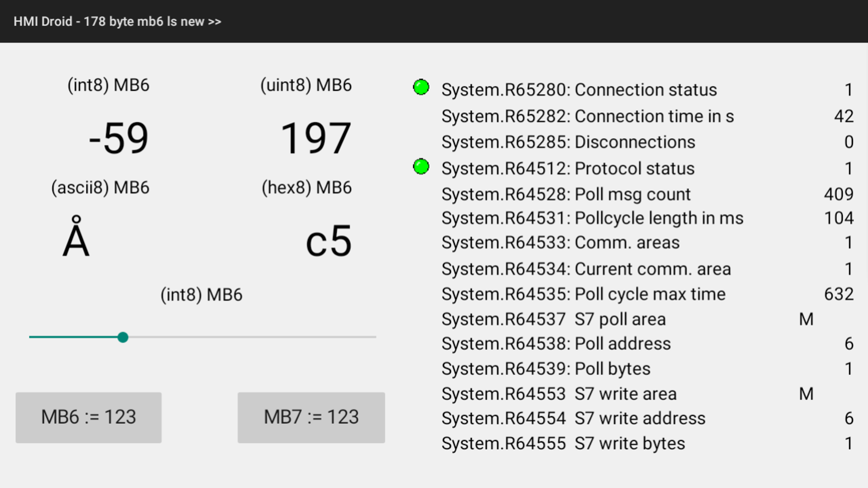Click the int8 MB6 slider thumb
This screenshot has width=868, height=488.
click(x=123, y=338)
